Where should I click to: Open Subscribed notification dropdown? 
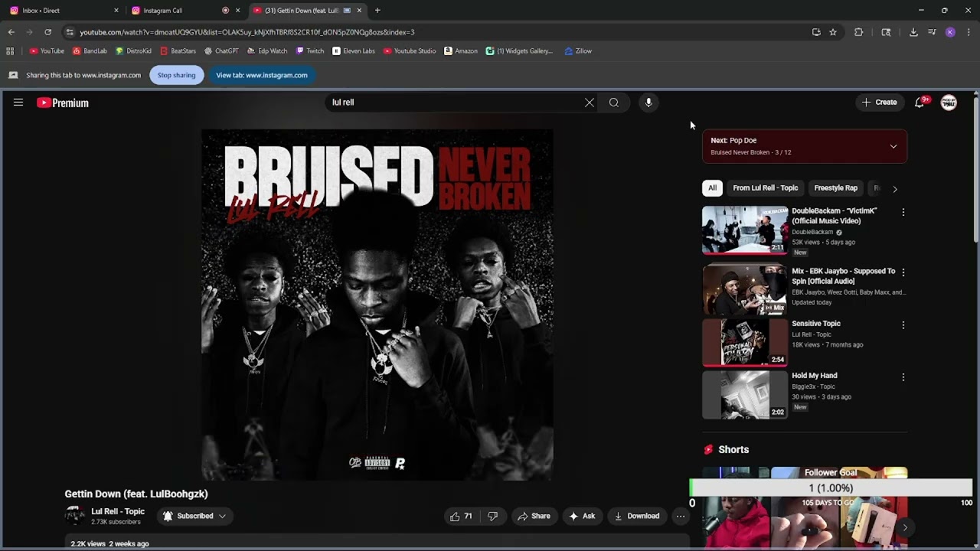194,516
